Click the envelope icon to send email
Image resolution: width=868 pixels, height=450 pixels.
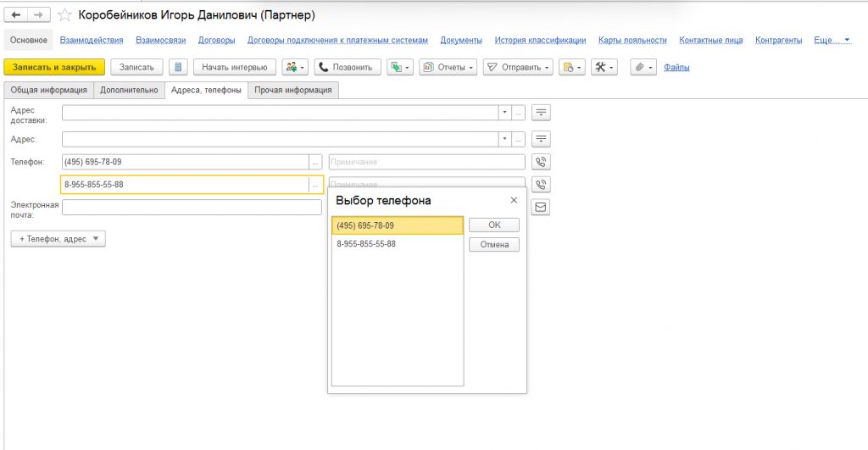tap(540, 207)
